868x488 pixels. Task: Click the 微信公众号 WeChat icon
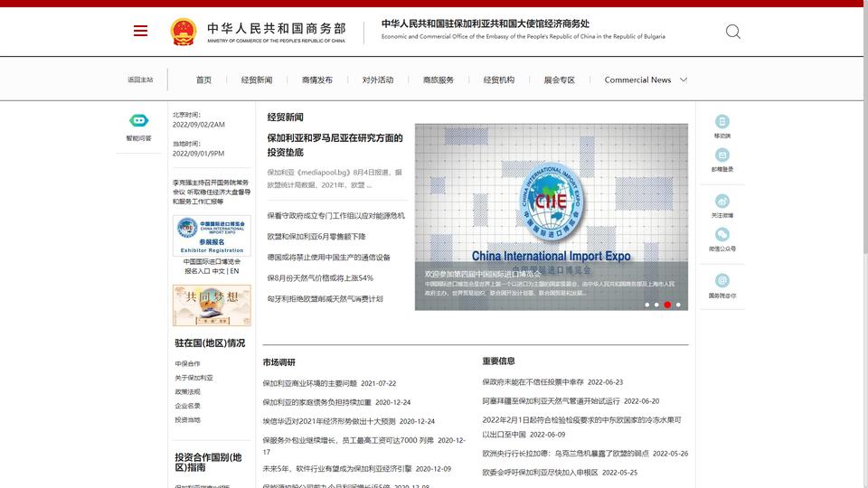pyautogui.click(x=722, y=235)
